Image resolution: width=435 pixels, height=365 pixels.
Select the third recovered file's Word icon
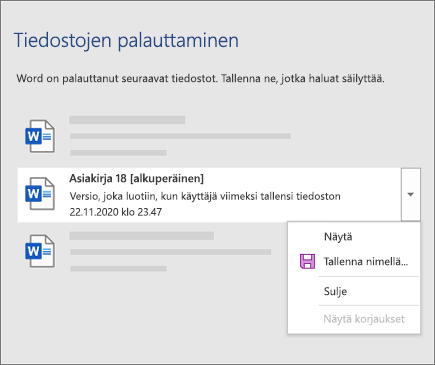(x=40, y=251)
